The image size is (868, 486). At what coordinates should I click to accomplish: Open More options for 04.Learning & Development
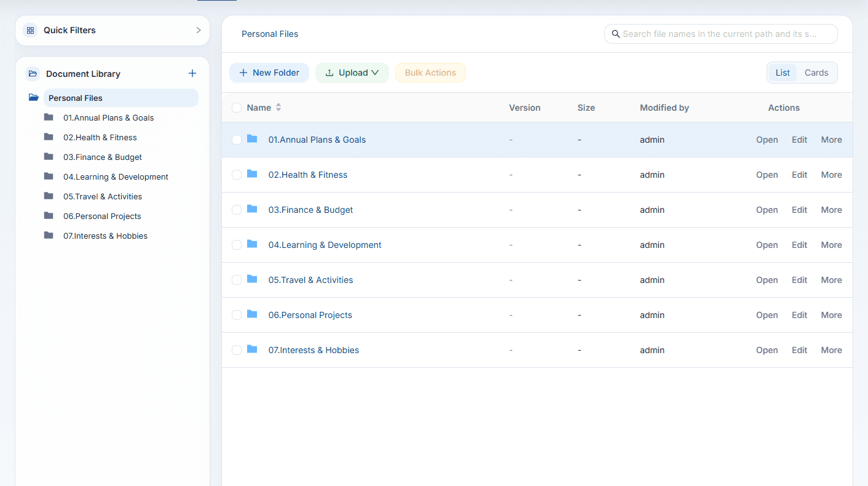click(831, 245)
